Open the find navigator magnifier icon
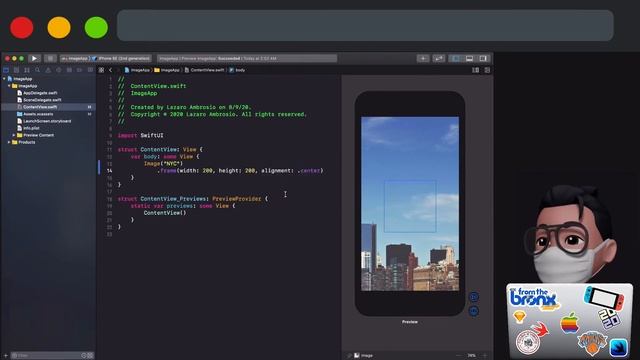Viewport: 640px width, 360px height. coord(38,70)
